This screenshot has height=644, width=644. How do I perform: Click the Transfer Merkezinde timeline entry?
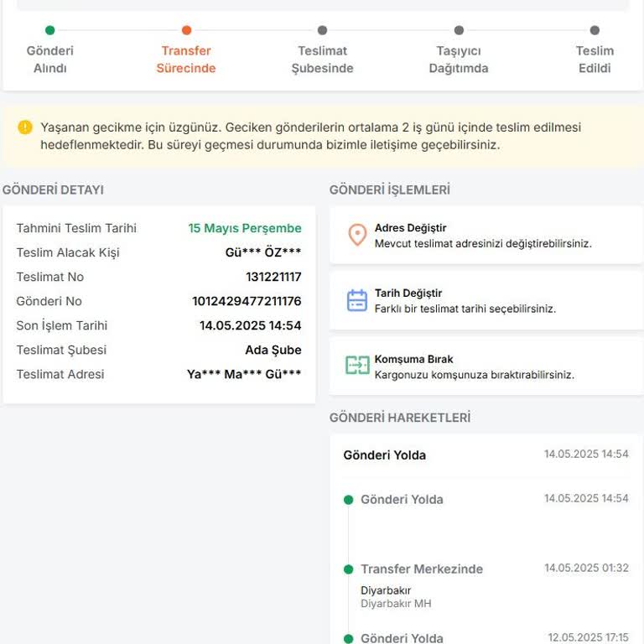(x=422, y=569)
